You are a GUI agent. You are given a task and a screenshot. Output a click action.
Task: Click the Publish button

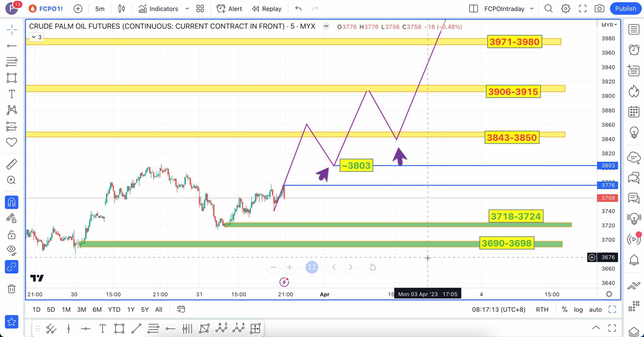[625, 9]
